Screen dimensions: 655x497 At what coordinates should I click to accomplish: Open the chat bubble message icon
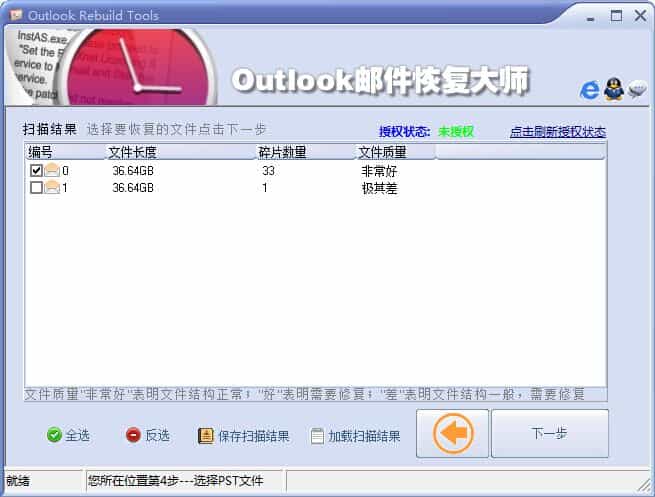[637, 89]
